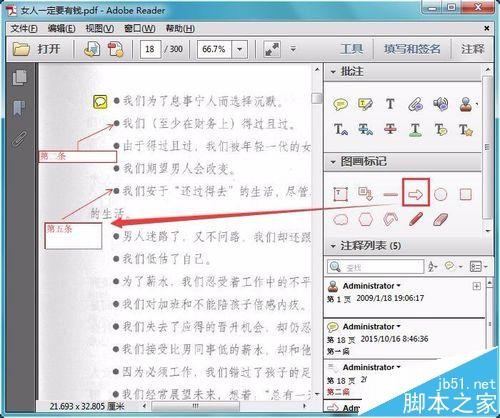
Task: Click the read mode expand-arrows icon
Action: (x=272, y=49)
